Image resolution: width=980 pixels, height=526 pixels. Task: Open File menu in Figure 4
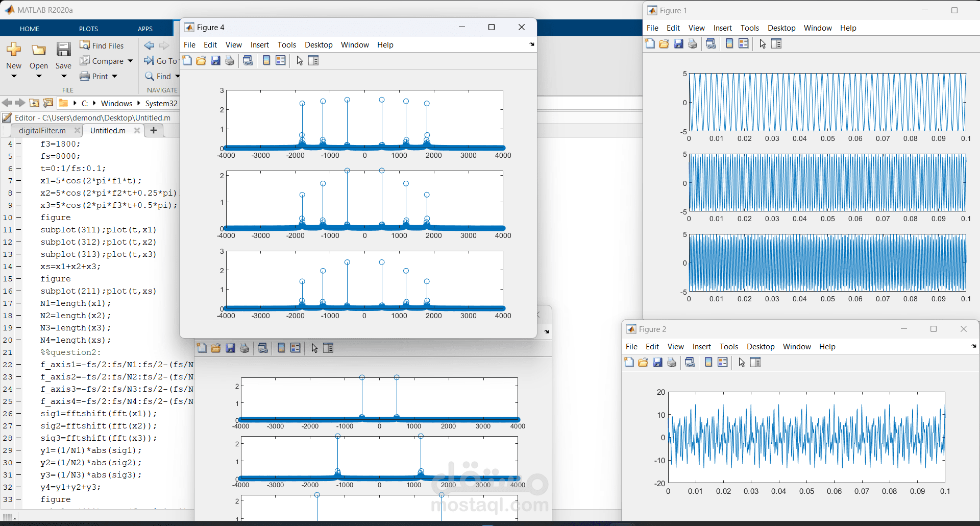(189, 45)
